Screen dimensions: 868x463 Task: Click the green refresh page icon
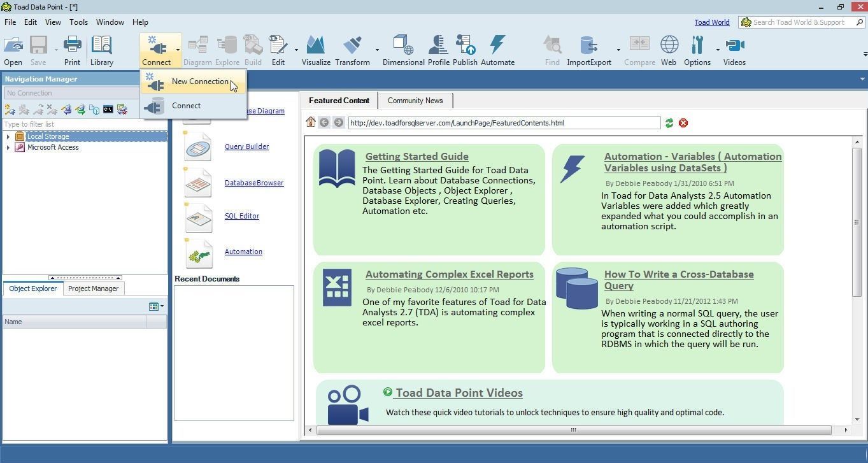click(x=669, y=123)
